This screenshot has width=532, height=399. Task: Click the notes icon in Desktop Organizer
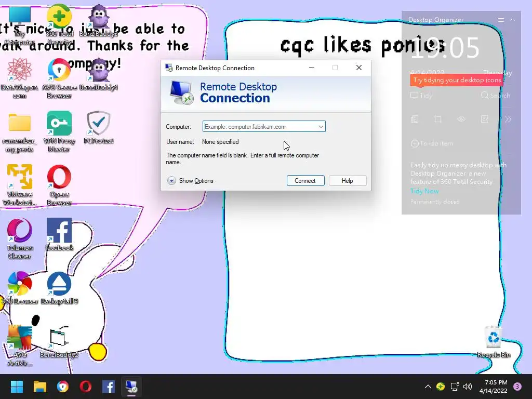[x=485, y=119]
